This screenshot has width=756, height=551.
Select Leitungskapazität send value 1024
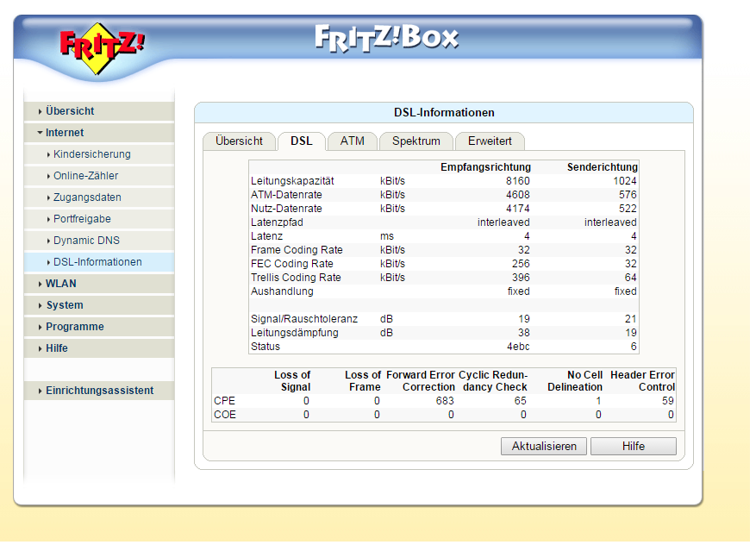pyautogui.click(x=625, y=181)
